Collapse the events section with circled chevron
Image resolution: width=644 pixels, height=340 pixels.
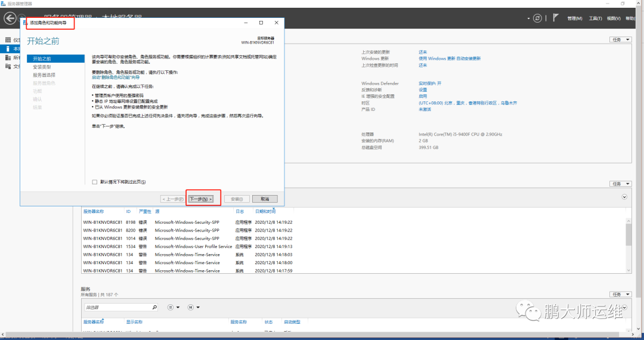[624, 197]
